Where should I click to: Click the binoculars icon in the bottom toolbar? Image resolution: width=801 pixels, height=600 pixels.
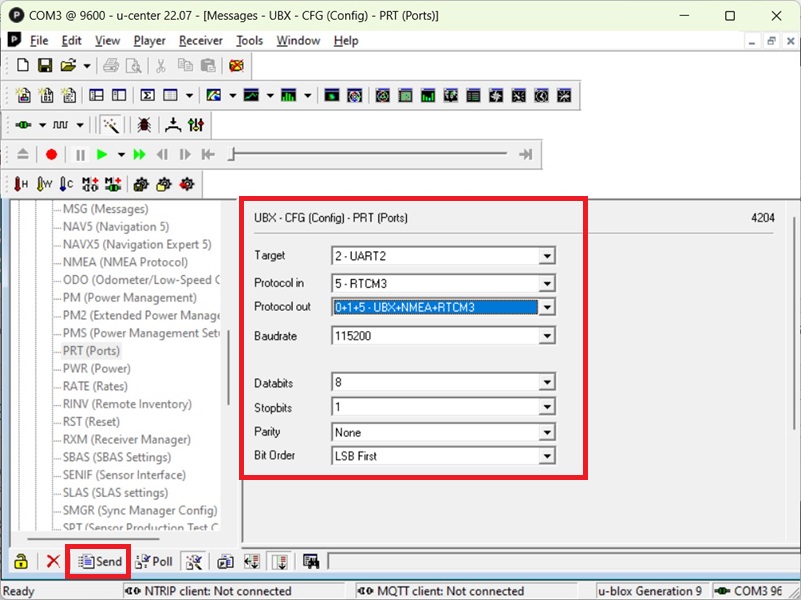coord(311,562)
